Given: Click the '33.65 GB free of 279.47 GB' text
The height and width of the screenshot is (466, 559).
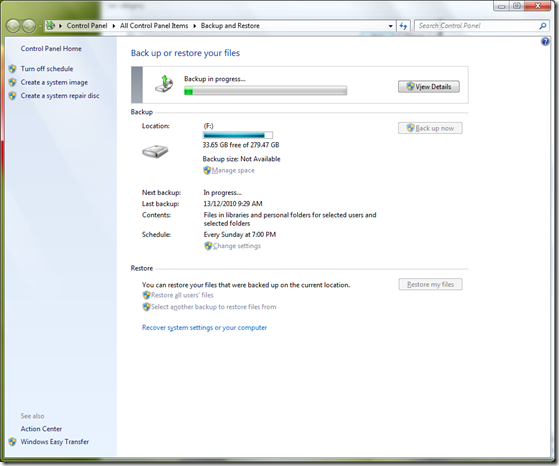Looking at the screenshot, I should 241,145.
